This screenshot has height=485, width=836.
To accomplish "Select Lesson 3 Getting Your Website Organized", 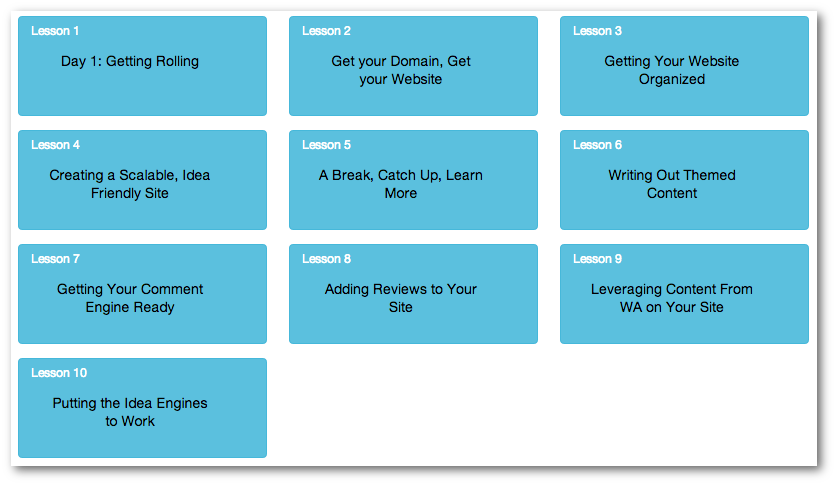I will point(684,66).
